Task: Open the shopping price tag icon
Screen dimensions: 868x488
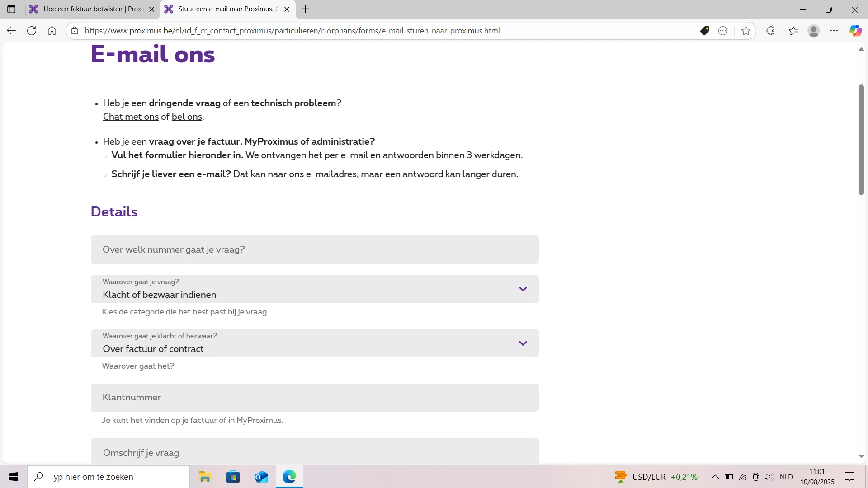Action: pyautogui.click(x=705, y=31)
